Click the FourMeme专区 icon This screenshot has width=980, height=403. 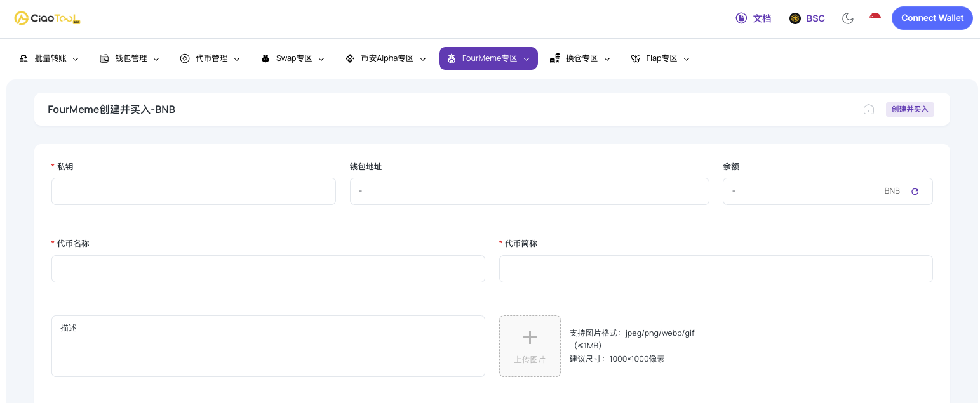point(452,58)
